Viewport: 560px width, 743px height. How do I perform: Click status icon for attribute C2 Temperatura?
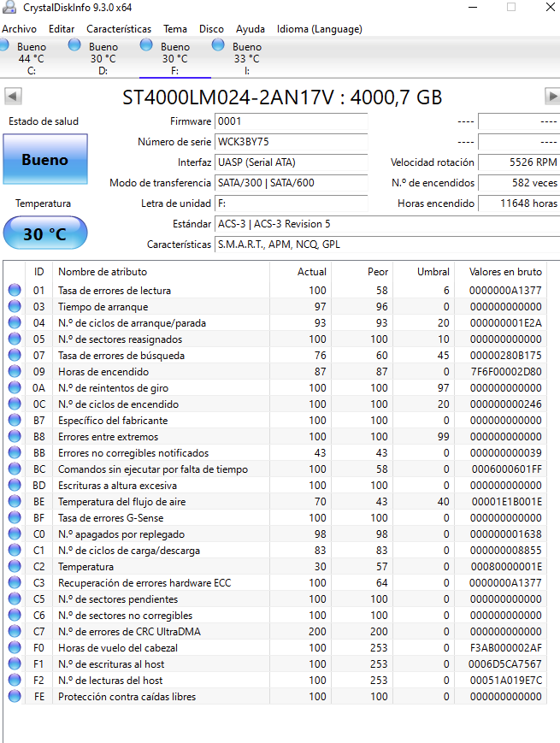(15, 566)
